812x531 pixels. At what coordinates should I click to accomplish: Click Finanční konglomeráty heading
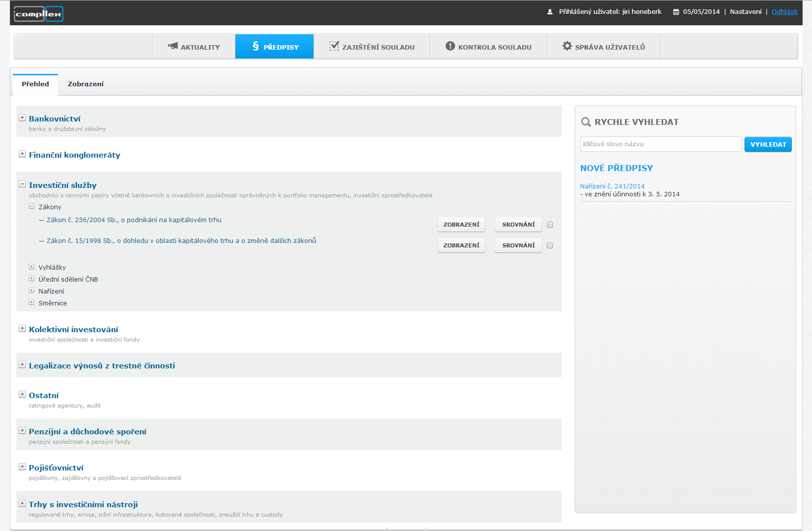(x=74, y=155)
